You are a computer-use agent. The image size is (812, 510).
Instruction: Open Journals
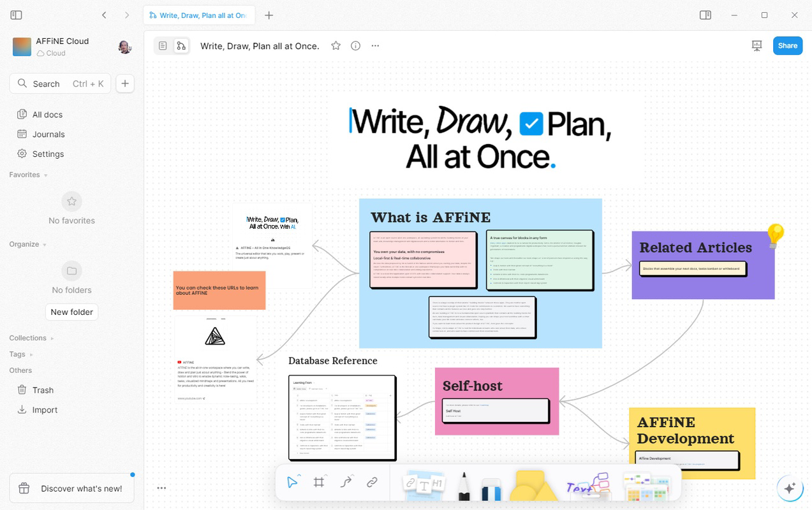(71, 135)
